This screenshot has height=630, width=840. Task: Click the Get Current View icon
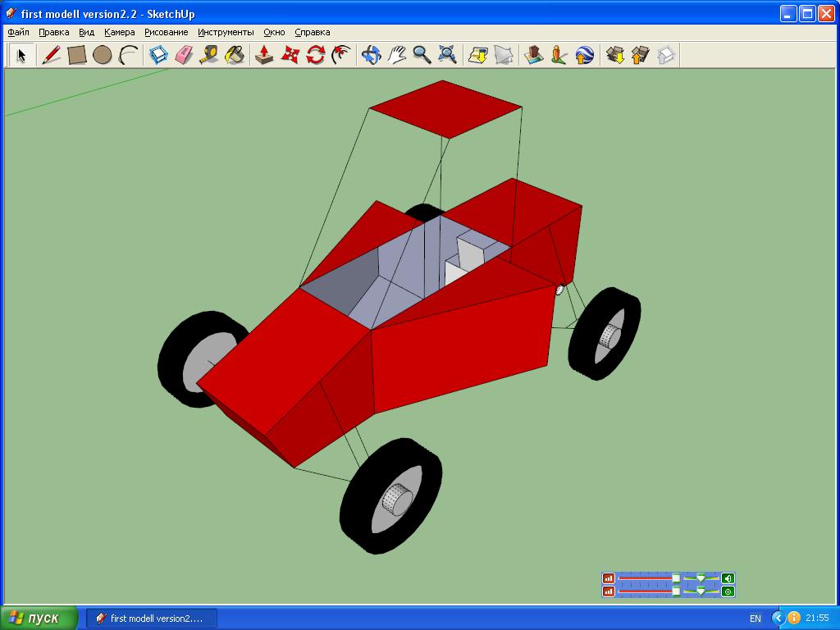point(478,55)
